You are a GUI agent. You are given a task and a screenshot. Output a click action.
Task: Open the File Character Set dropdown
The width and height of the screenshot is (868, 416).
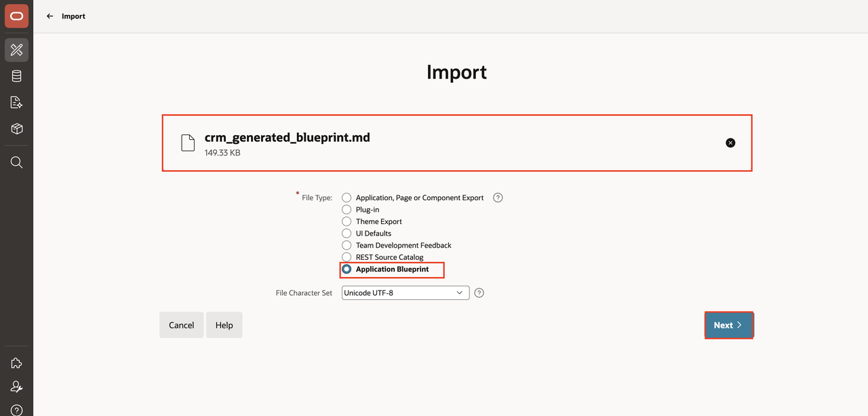click(x=405, y=292)
